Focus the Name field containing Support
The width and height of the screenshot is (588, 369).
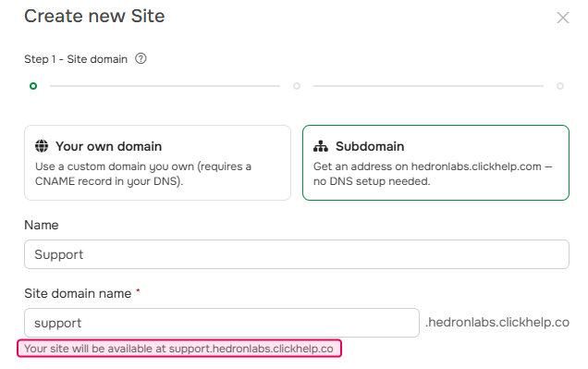click(297, 254)
